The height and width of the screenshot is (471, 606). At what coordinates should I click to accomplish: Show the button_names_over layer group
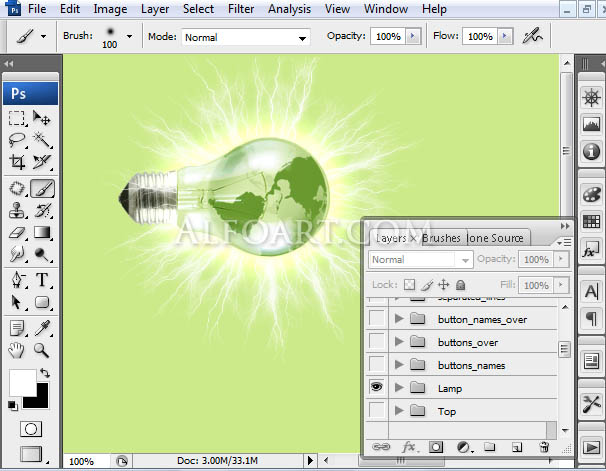[x=377, y=318]
